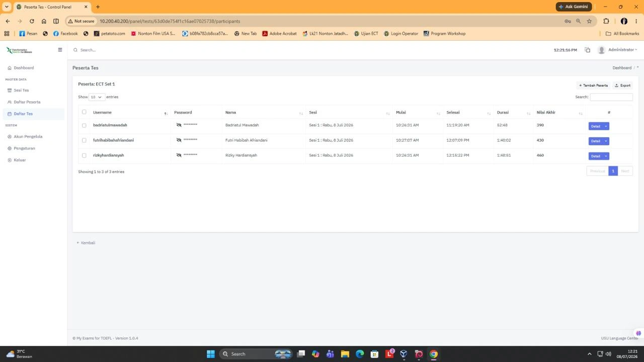Viewport: 644px width, 362px height.
Task: Tick the select-all checkbox in table header
Action: [84, 112]
